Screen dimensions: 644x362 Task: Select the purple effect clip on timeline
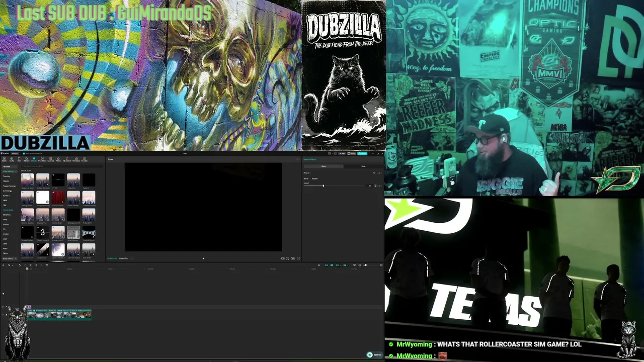click(x=29, y=307)
